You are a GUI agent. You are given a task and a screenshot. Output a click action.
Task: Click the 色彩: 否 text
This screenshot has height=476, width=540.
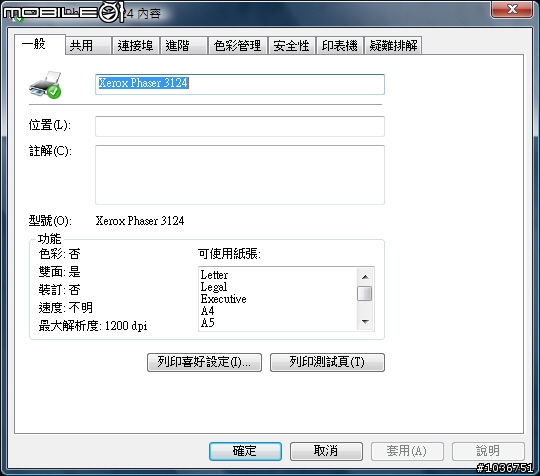(59, 254)
